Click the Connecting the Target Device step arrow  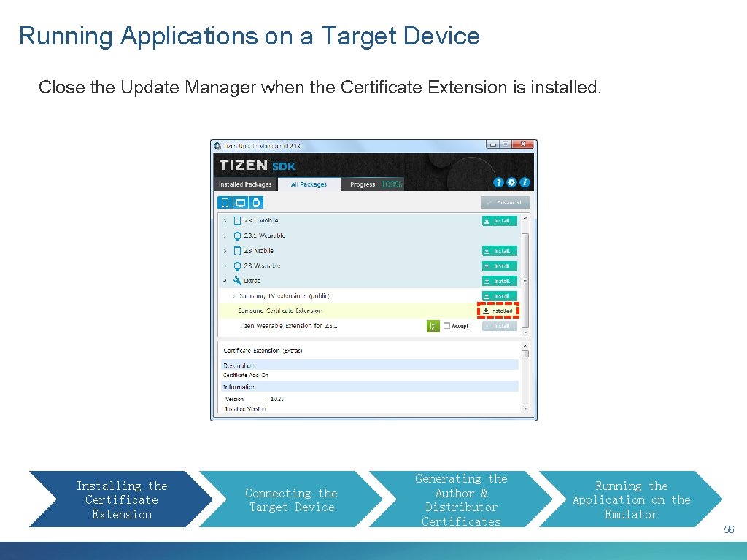coord(291,499)
